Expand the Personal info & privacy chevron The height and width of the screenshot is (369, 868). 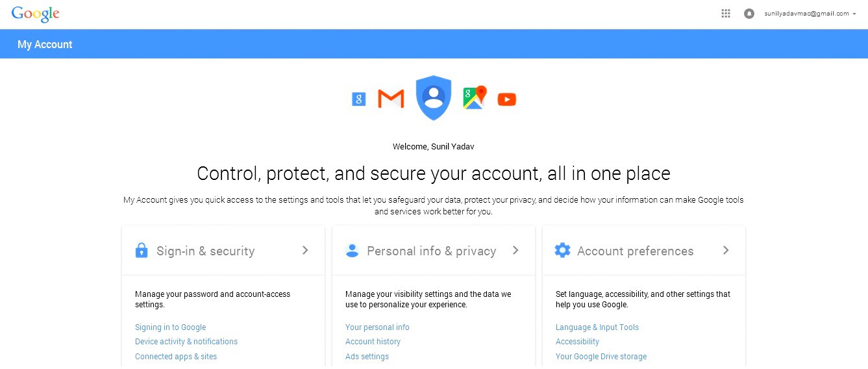(x=515, y=250)
